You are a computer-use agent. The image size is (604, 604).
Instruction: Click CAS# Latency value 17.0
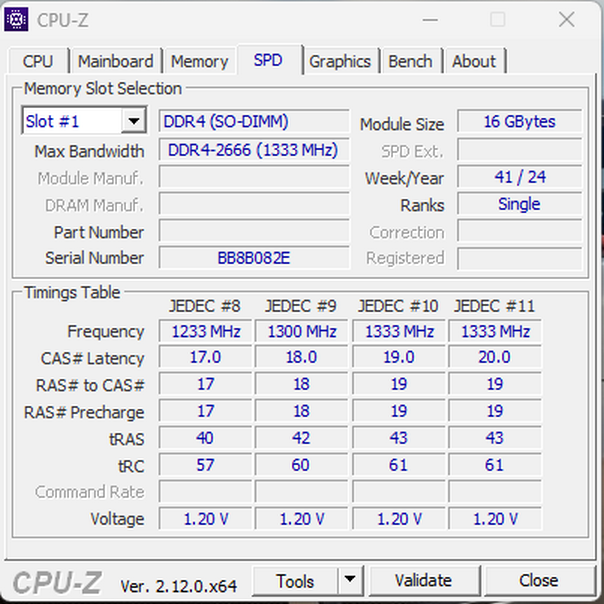pos(205,357)
